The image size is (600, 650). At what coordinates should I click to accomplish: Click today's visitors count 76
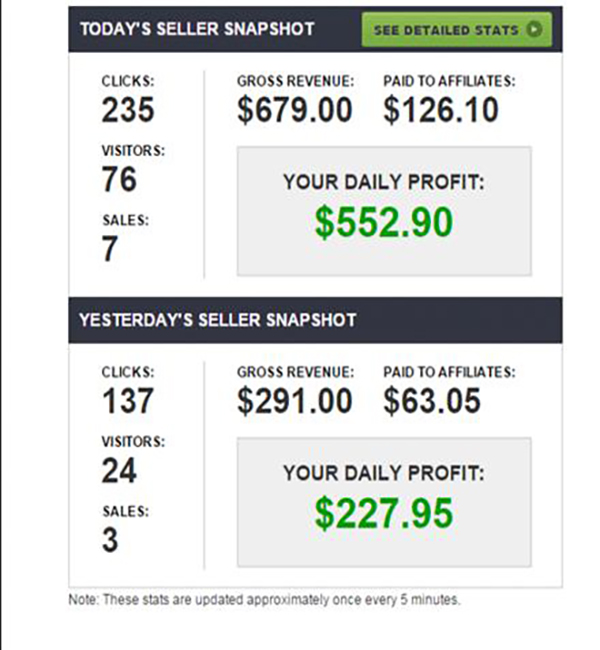[x=119, y=180]
